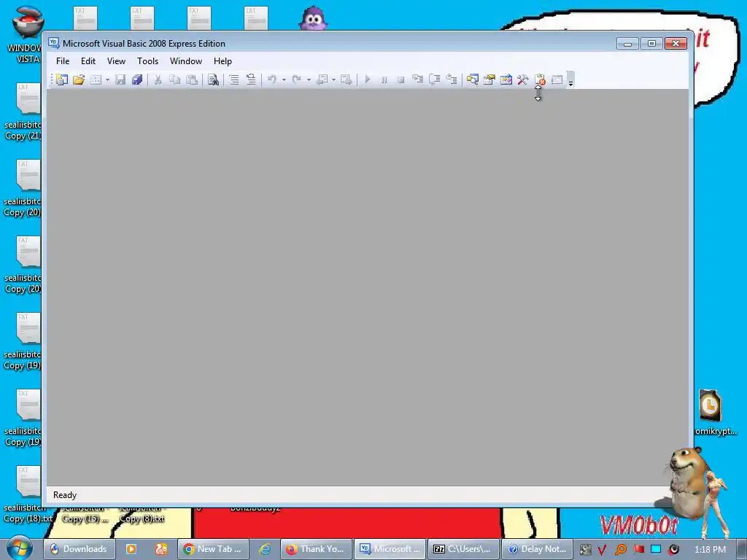This screenshot has height=560, width=747.
Task: Click the Navigate Backward icon
Action: pyautogui.click(x=322, y=79)
